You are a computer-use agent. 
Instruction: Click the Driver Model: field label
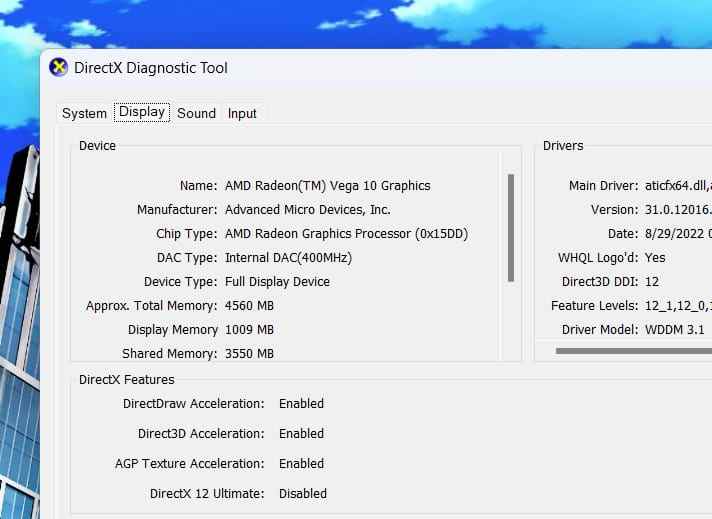tap(600, 330)
